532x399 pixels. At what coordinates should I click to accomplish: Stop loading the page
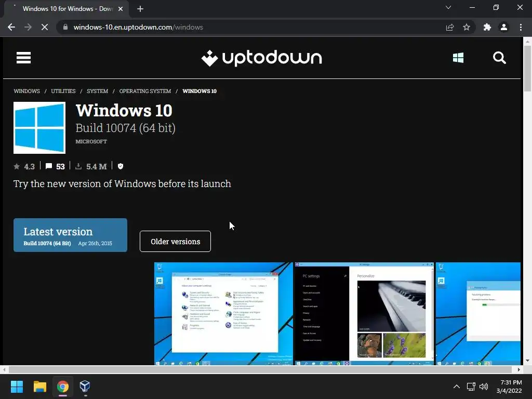click(x=45, y=27)
